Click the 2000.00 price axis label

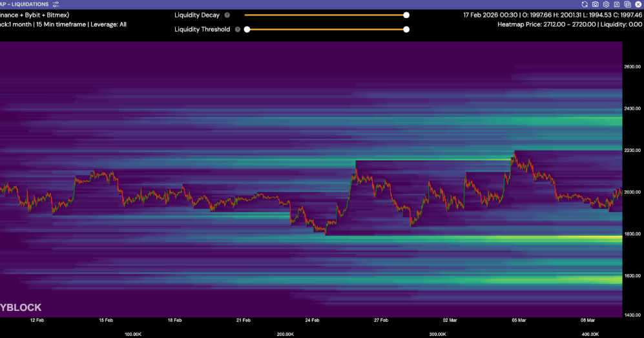coord(632,192)
